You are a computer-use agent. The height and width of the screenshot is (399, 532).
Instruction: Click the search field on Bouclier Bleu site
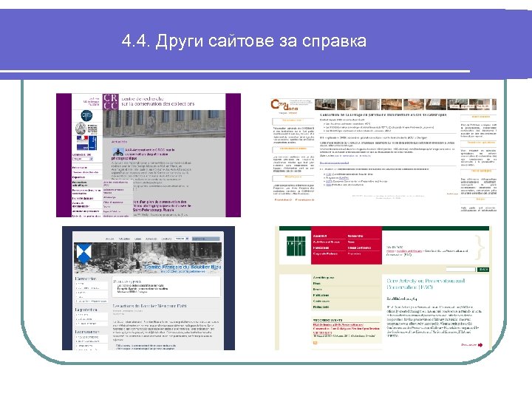point(205,239)
